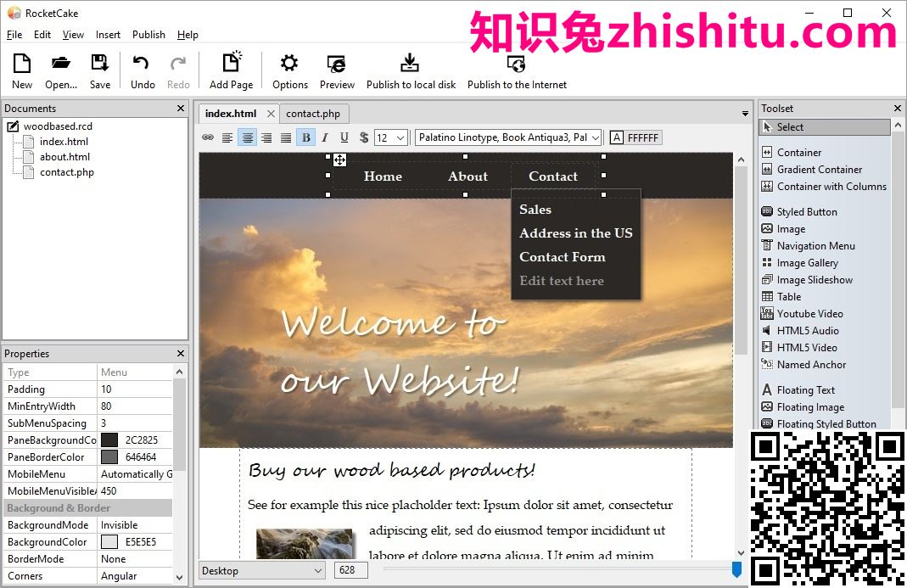Open MobileMenu Automatically value
Viewport: 907px width, 588px height.
(x=136, y=474)
